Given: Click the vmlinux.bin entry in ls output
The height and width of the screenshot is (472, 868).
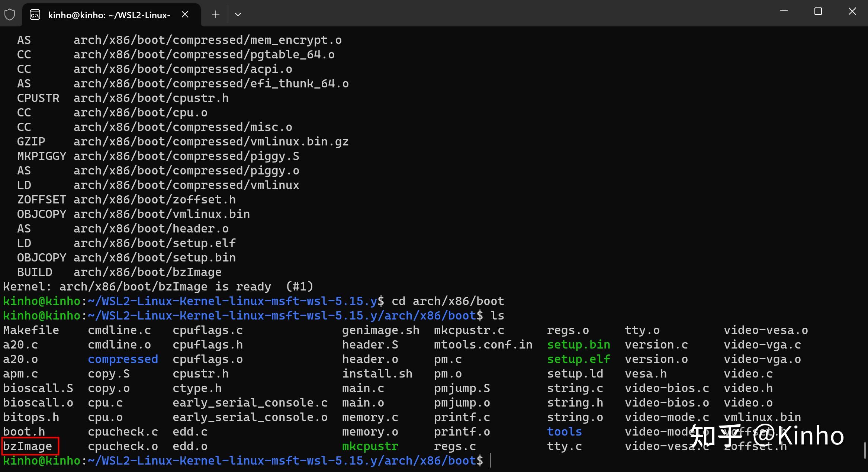Looking at the screenshot, I should click(x=762, y=417).
